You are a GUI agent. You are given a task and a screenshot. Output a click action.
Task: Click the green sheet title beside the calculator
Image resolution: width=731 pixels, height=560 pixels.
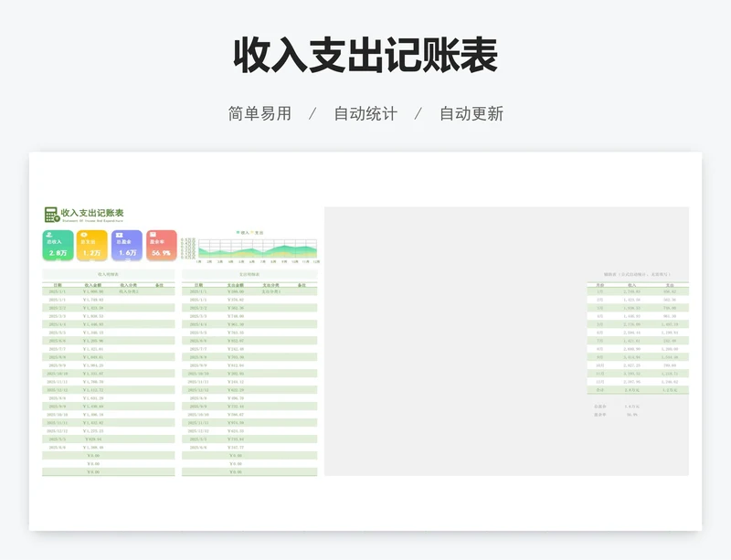coord(92,213)
